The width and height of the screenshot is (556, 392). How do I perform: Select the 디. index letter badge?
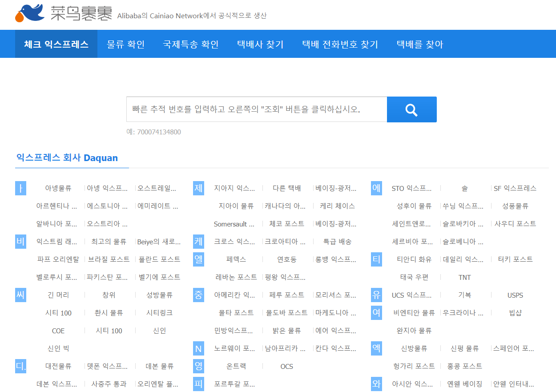pyautogui.click(x=20, y=366)
